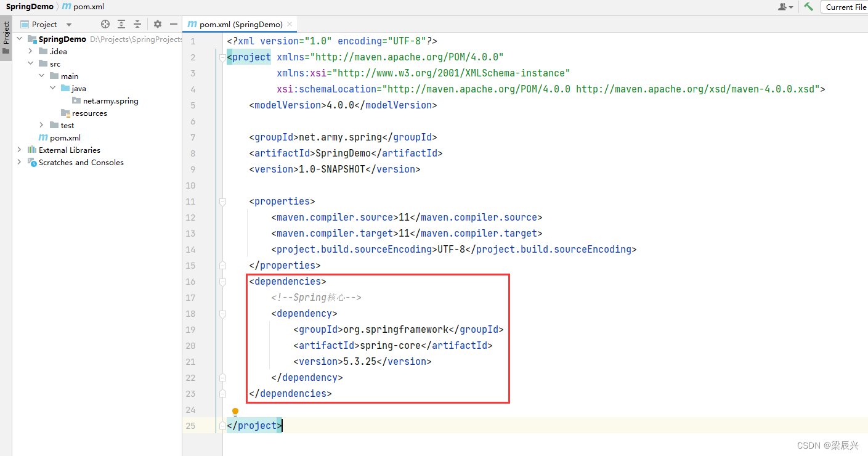Toggle fold marker at closing dependency line 22

[x=222, y=378]
